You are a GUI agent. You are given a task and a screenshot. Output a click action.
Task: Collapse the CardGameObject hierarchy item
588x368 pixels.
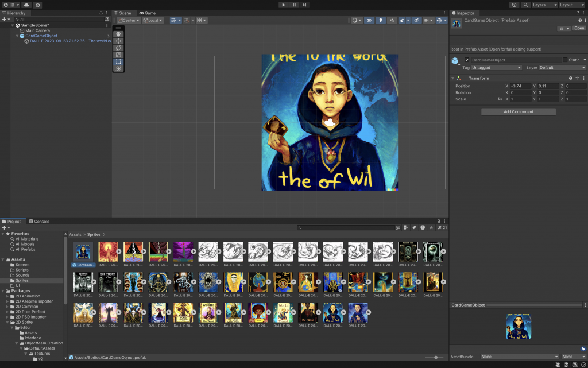[x=17, y=36]
